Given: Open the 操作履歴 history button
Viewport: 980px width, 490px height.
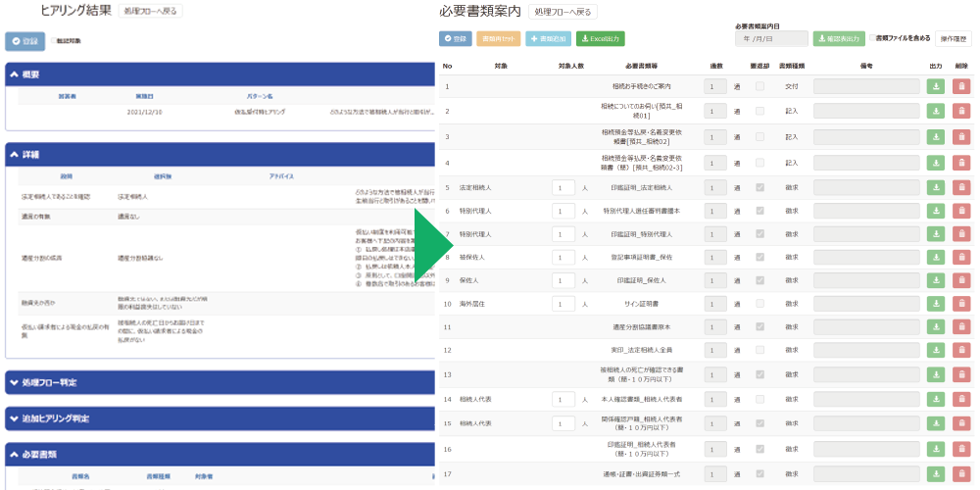Looking at the screenshot, I should coord(953,39).
